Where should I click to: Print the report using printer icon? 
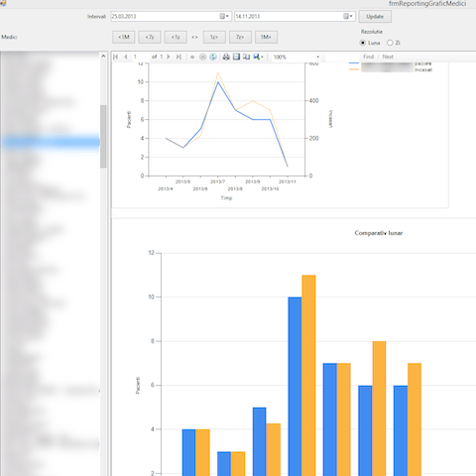(x=226, y=57)
